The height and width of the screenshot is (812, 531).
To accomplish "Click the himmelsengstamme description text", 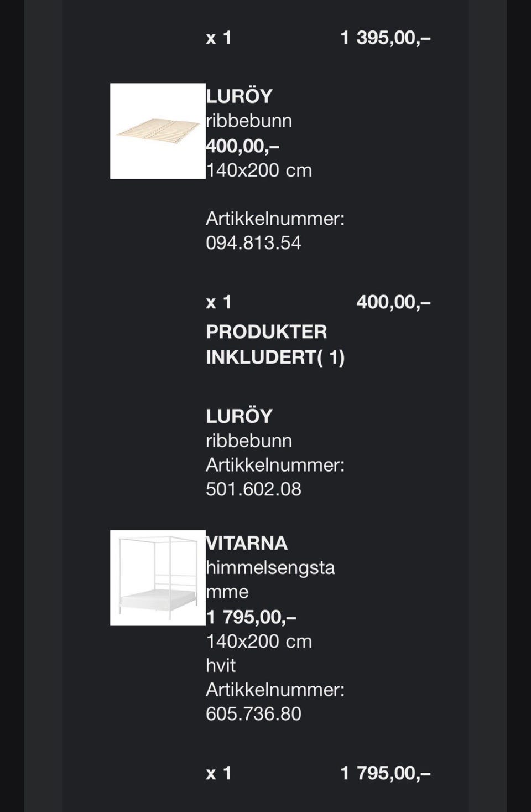I will tap(270, 580).
